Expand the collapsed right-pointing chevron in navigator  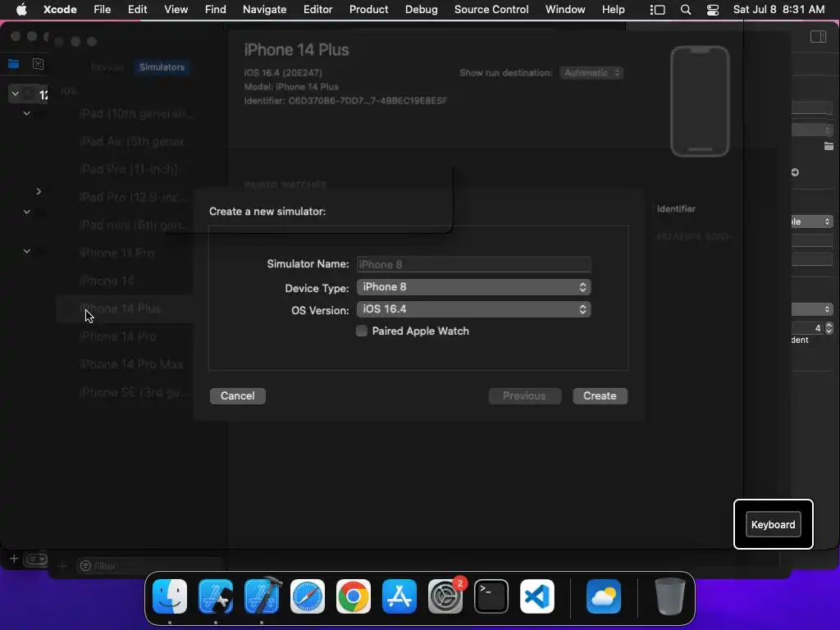tap(39, 191)
